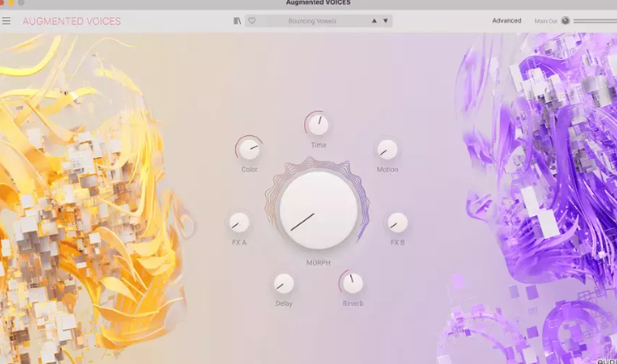
Task: Click the FX A knob
Action: point(239,223)
